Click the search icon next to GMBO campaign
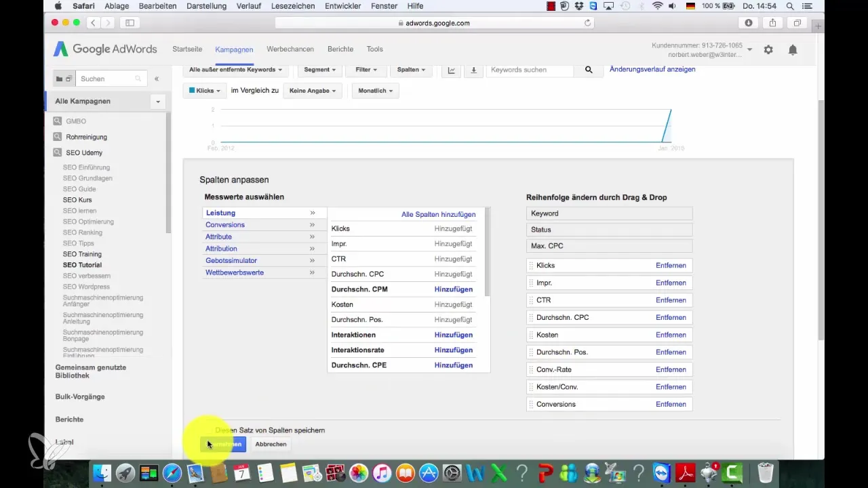Viewport: 868px width, 488px height. coord(58,121)
